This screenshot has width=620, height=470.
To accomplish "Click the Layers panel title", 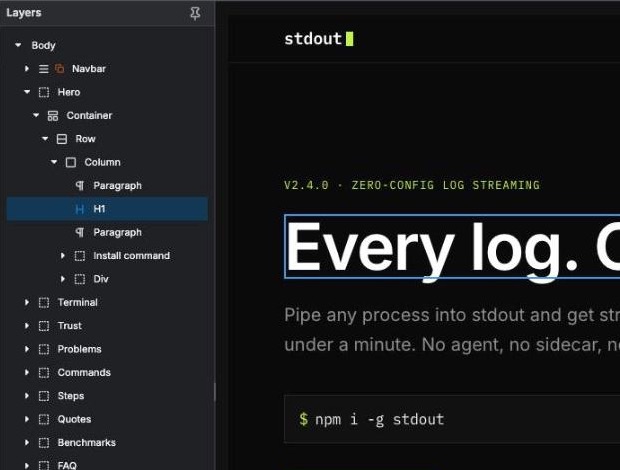I will tap(24, 13).
